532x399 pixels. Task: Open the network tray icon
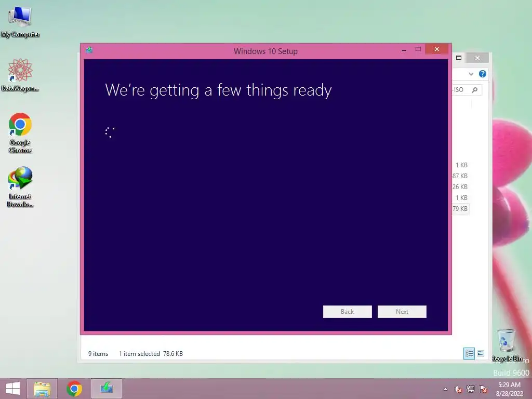(x=471, y=389)
